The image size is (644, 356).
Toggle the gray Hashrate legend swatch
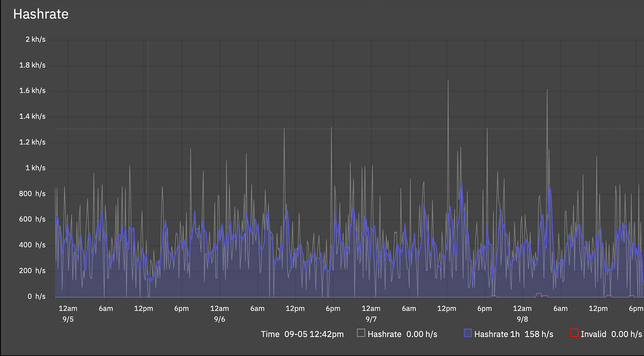361,333
